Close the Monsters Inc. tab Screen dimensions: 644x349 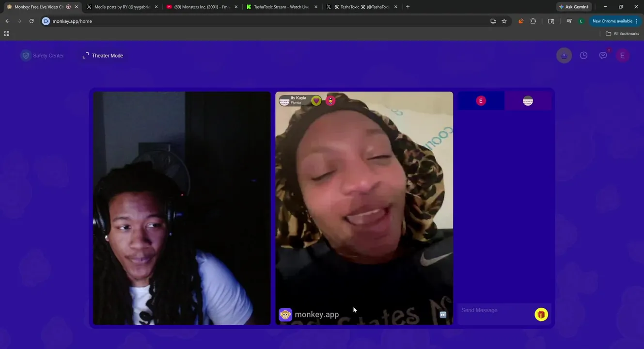(236, 7)
